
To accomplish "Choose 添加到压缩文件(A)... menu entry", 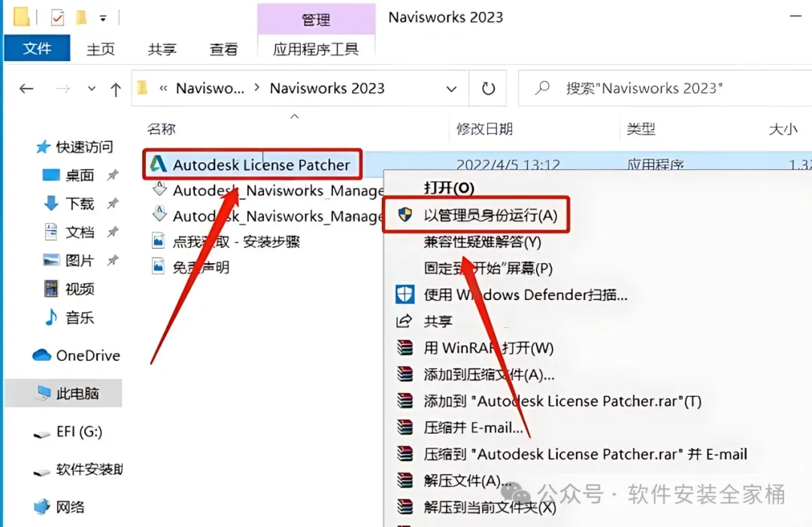I will coord(489,374).
